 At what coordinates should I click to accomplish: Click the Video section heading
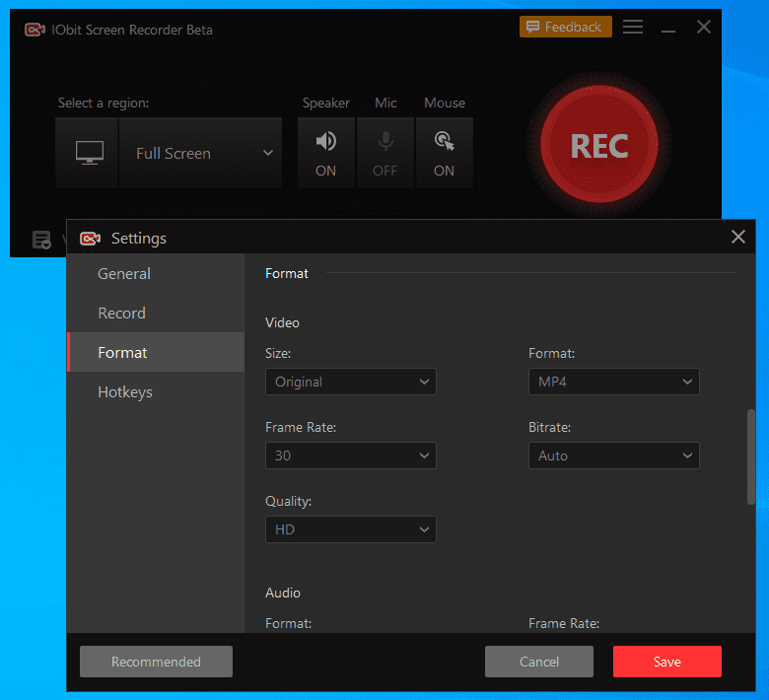[x=282, y=322]
